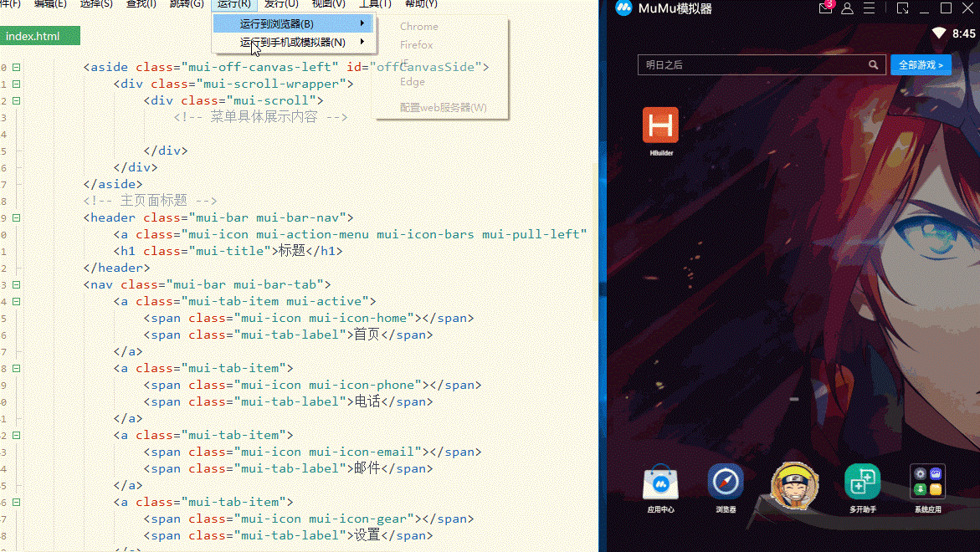Launch the Naruto game icon

pos(794,484)
